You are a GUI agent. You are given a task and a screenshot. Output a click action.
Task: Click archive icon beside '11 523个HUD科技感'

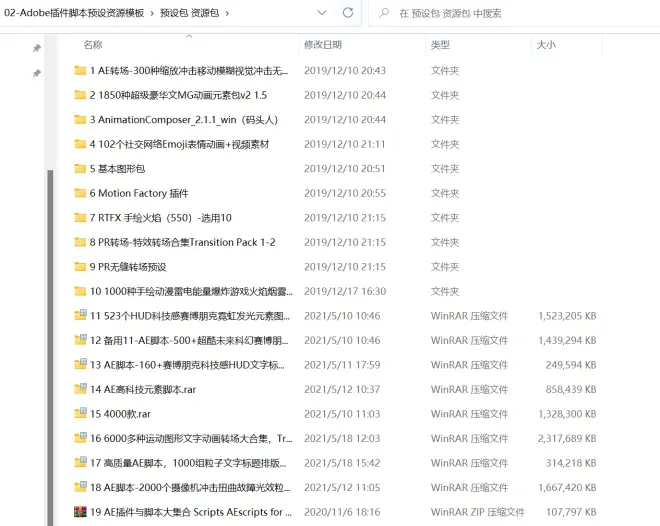(x=80, y=315)
